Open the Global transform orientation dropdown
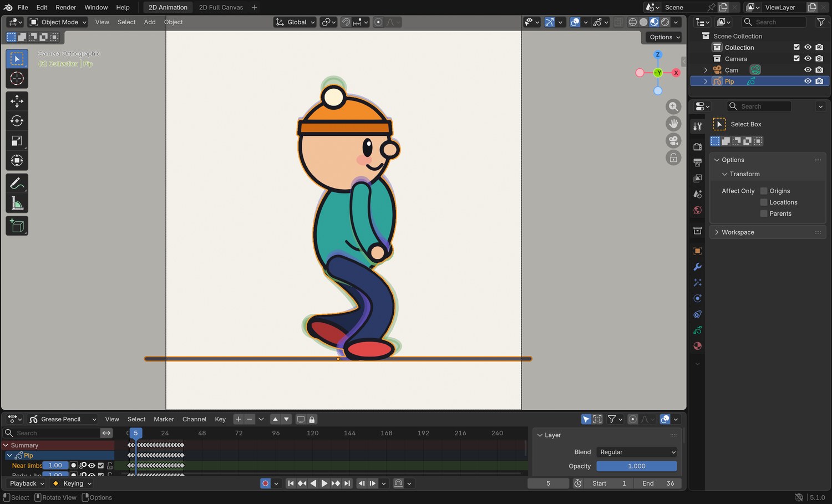This screenshot has height=504, width=832. tap(295, 22)
